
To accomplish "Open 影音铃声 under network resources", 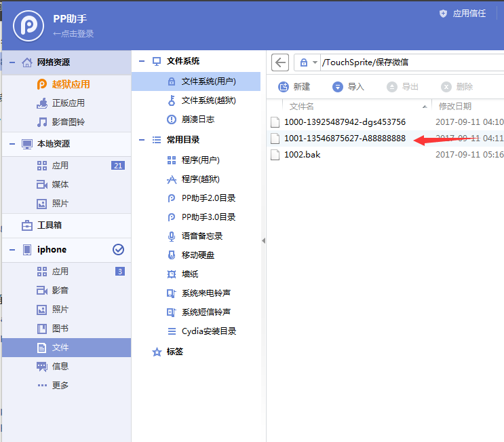I will (x=68, y=122).
